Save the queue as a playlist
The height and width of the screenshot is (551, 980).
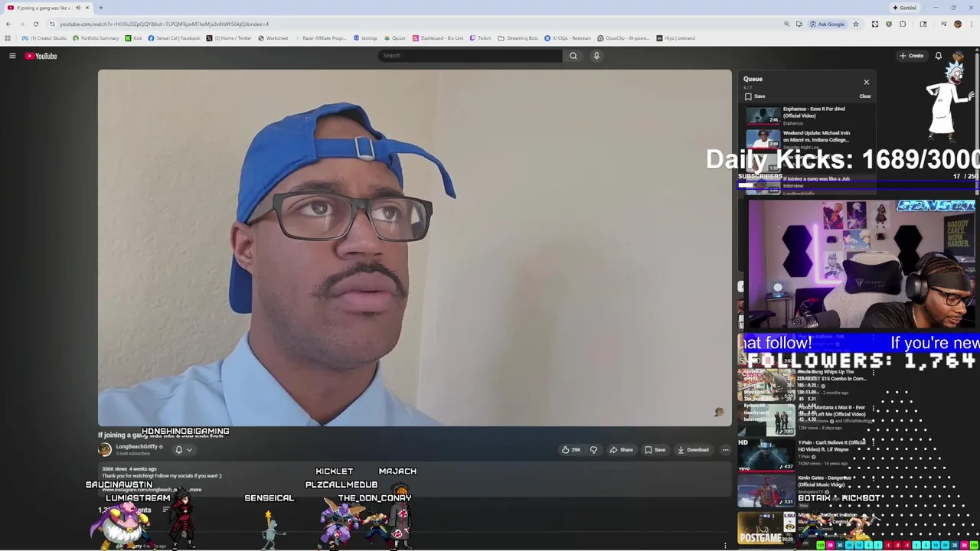point(755,96)
